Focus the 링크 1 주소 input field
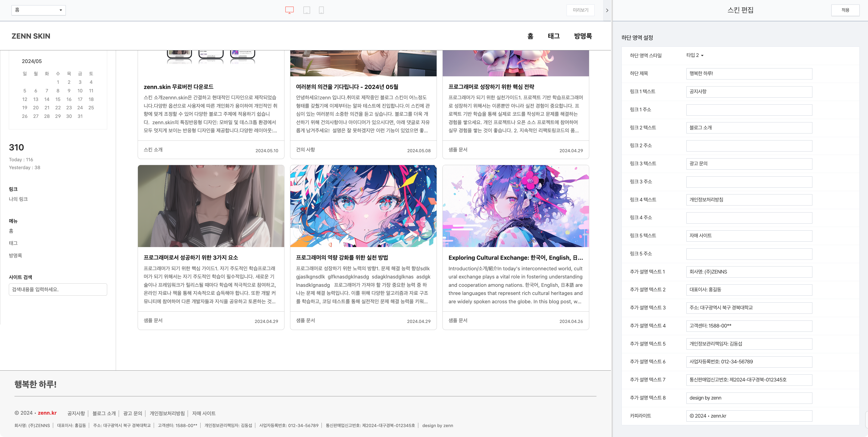This screenshot has height=437, width=868. (749, 110)
